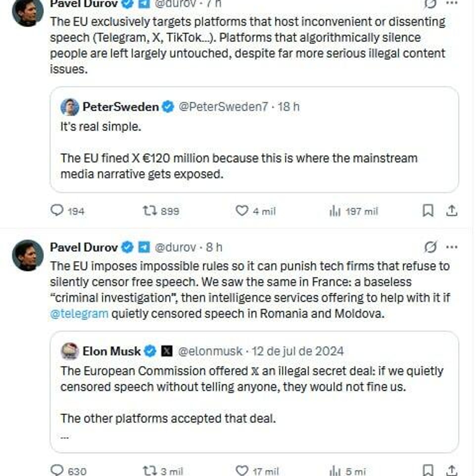Click PeterSweden's small profile picture
This screenshot has height=476, width=475.
[70, 107]
